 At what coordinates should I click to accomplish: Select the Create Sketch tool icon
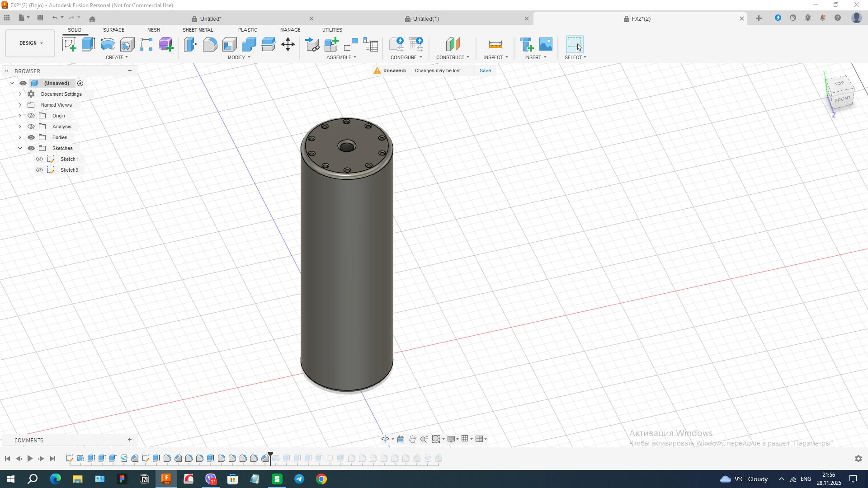tap(69, 44)
